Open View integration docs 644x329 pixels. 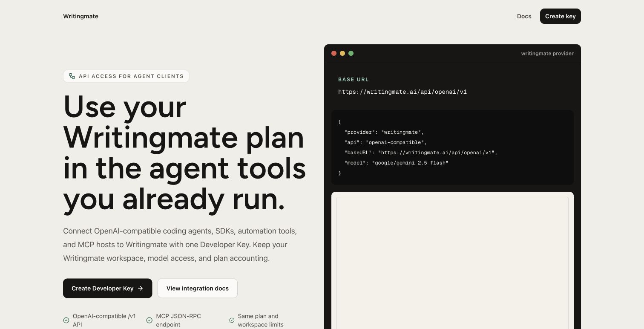click(197, 289)
